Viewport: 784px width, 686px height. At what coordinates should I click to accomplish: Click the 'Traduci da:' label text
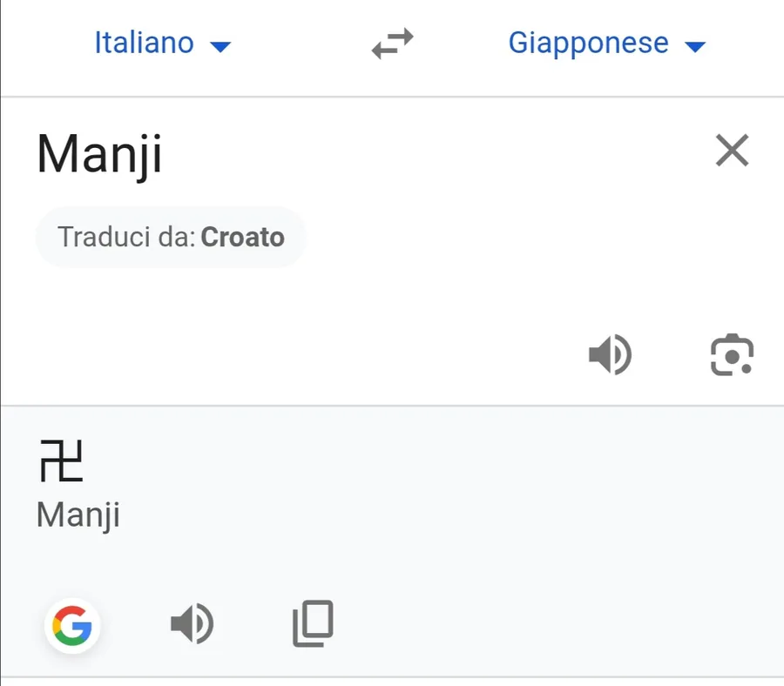[x=127, y=237]
